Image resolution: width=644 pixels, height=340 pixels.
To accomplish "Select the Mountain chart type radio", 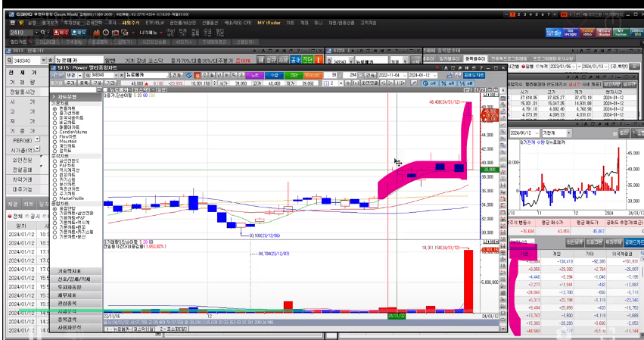I will [54, 141].
